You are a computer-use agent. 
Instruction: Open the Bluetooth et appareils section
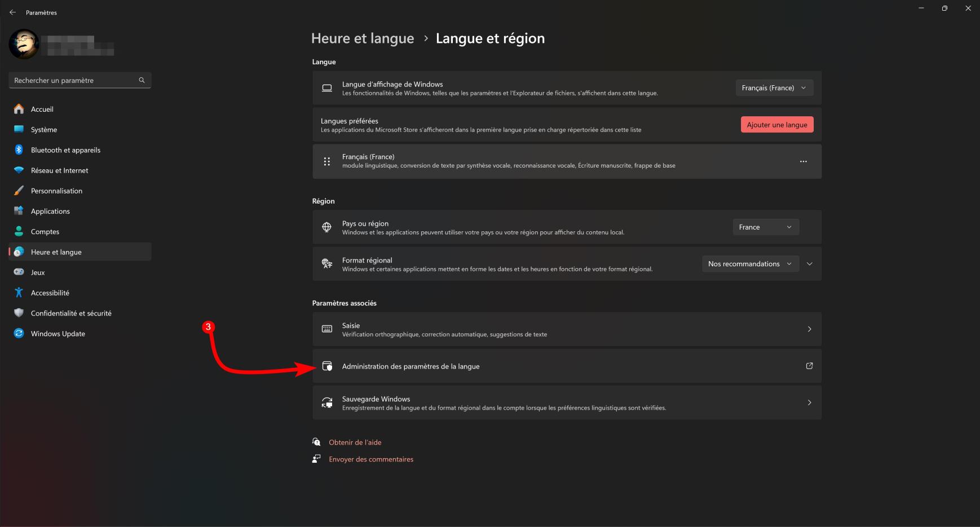pos(65,150)
